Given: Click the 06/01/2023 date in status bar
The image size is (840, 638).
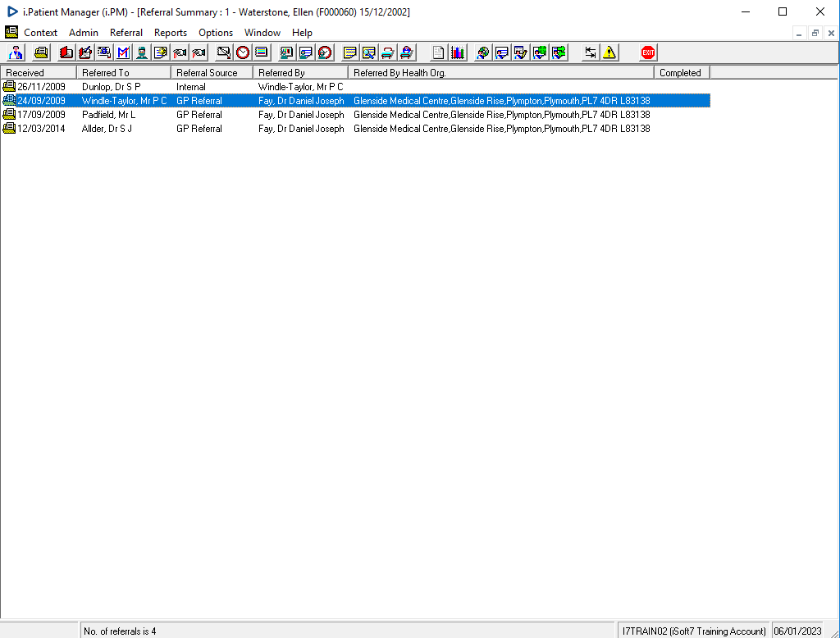Looking at the screenshot, I should tap(797, 631).
